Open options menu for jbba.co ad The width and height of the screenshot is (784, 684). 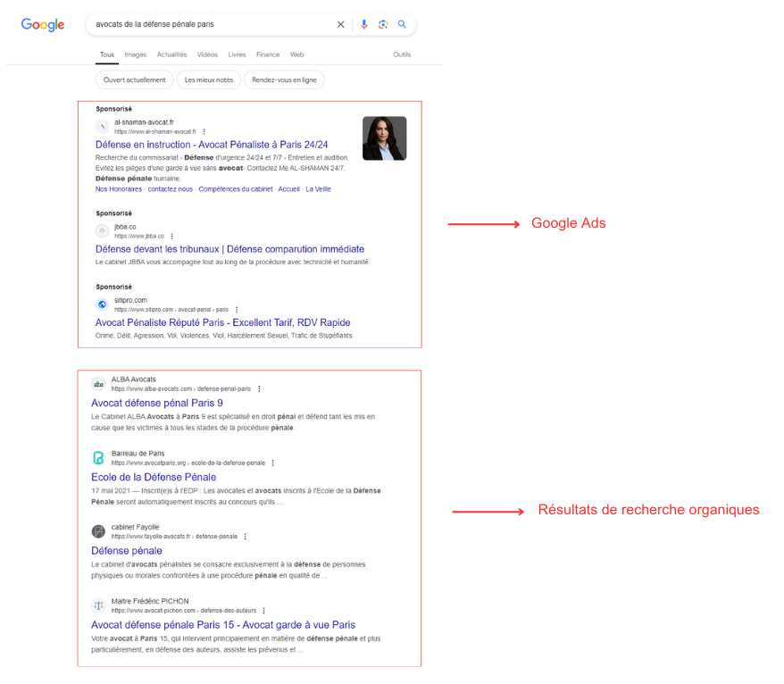[x=172, y=236]
